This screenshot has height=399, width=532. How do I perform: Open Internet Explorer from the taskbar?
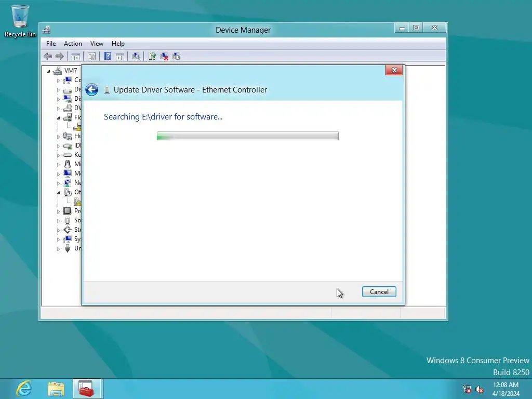[x=24, y=389]
